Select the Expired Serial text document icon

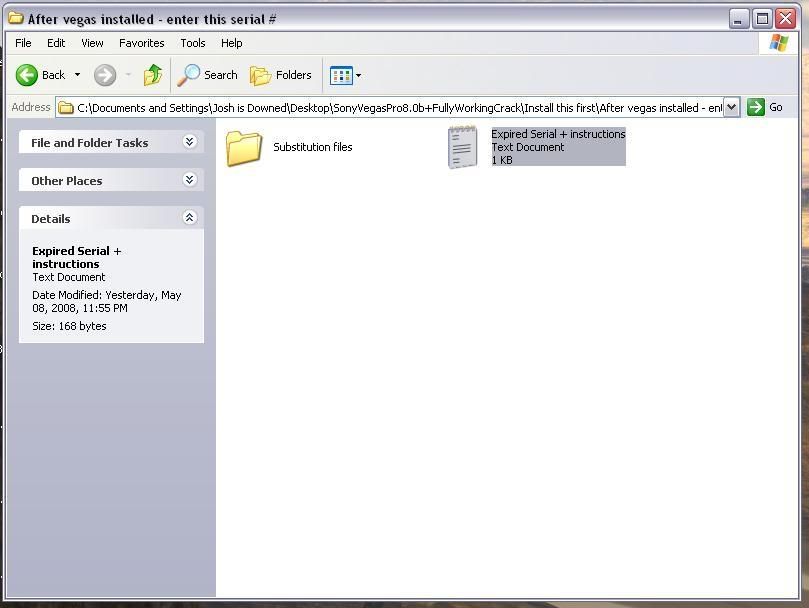point(462,147)
